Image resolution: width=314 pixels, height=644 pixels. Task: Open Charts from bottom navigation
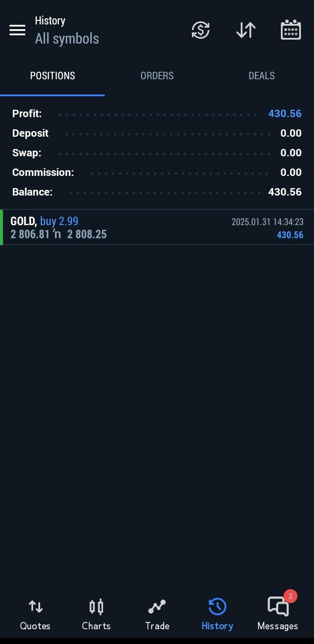[96, 615]
